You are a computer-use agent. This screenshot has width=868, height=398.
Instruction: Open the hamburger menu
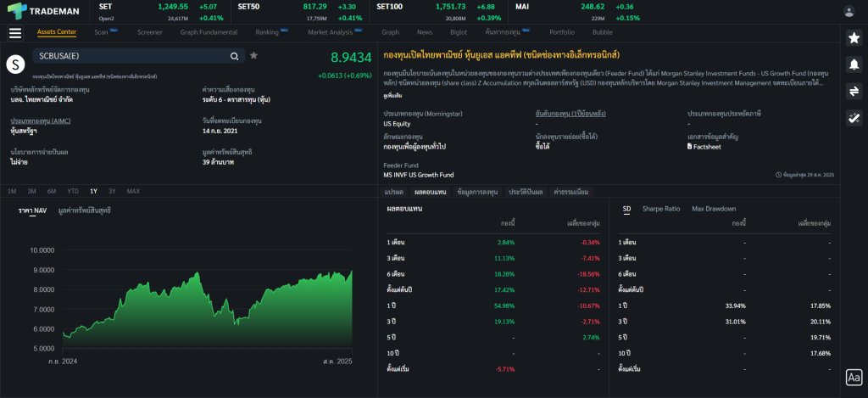(14, 33)
